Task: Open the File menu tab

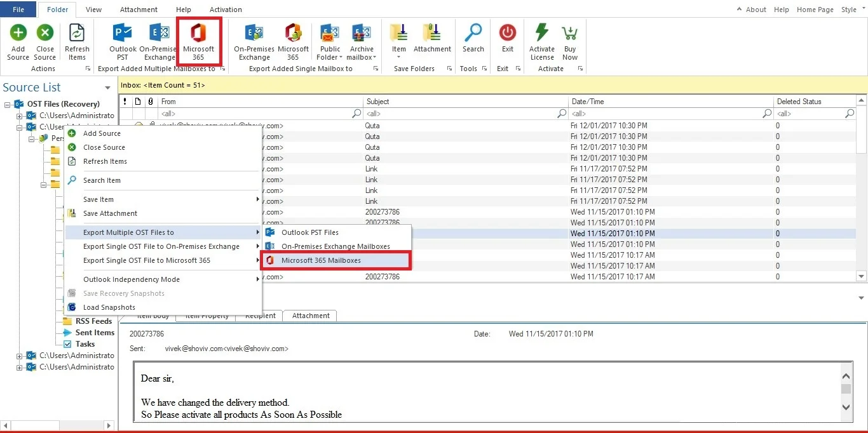Action: [x=18, y=10]
